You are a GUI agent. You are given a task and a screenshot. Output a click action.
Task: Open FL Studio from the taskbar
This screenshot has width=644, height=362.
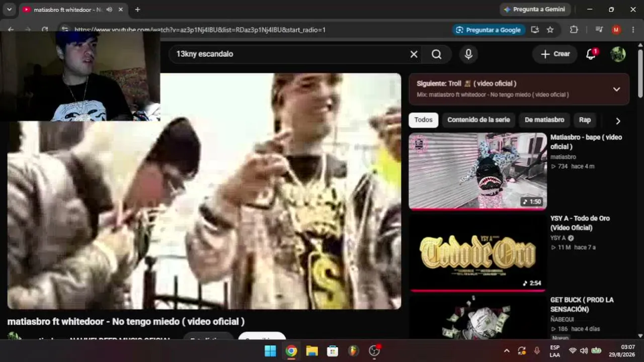354,351
